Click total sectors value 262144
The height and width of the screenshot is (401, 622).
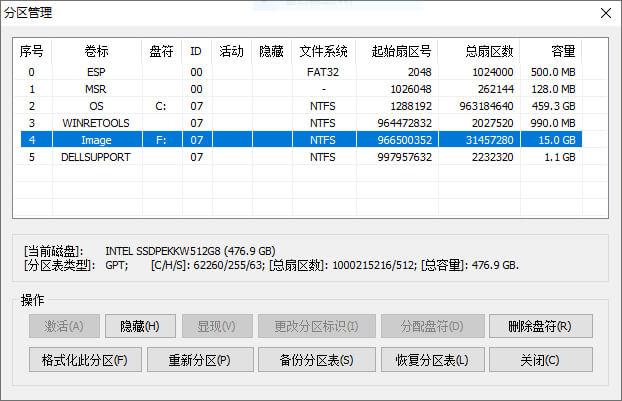point(496,89)
